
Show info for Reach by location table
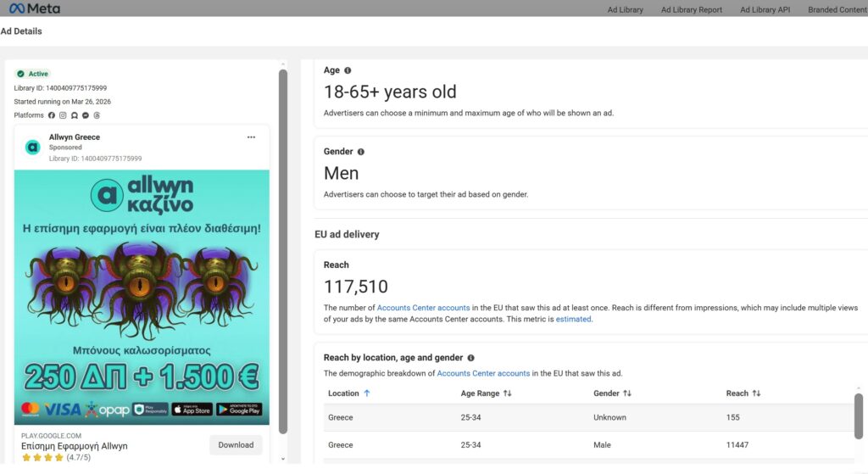pos(470,358)
